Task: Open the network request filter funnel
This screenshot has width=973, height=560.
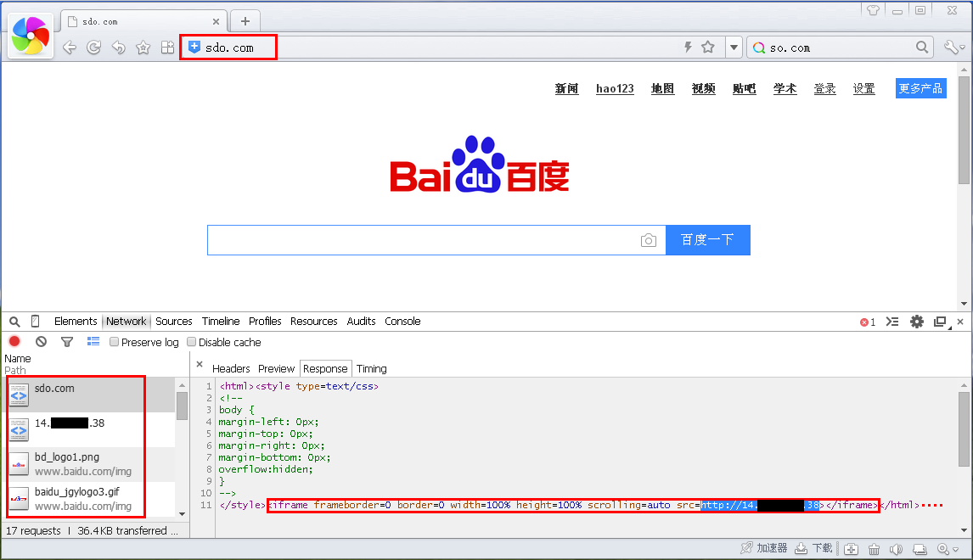Action: pyautogui.click(x=67, y=341)
